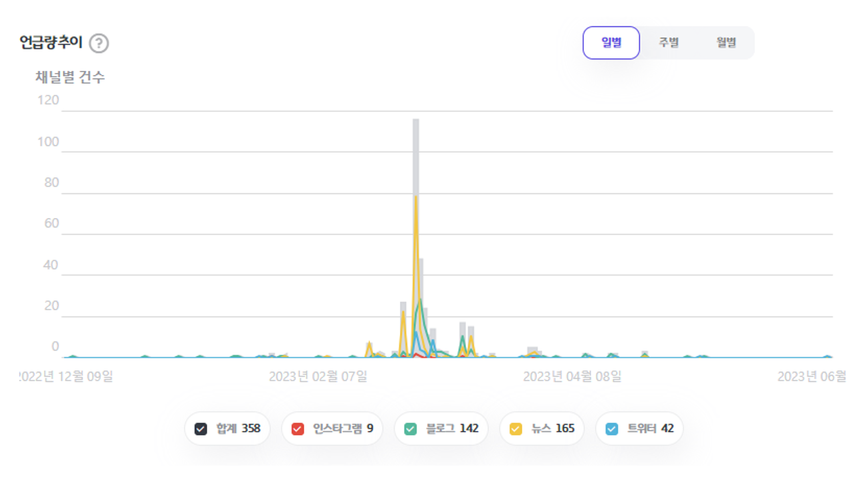
Task: Select the 일별 tab
Action: [611, 43]
